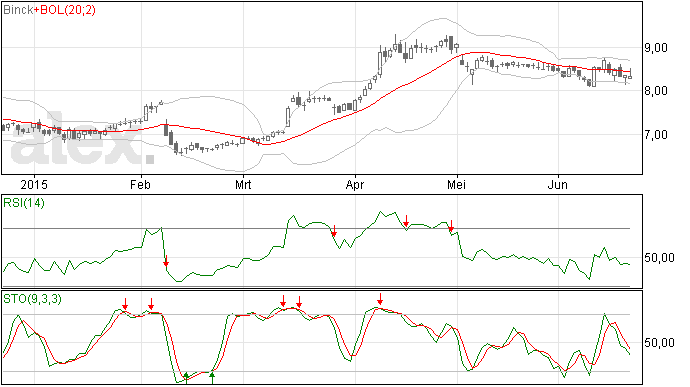Click the 'STO(9,3,3)' indicator label
Viewport: 690px width, 387px height.
(x=32, y=299)
